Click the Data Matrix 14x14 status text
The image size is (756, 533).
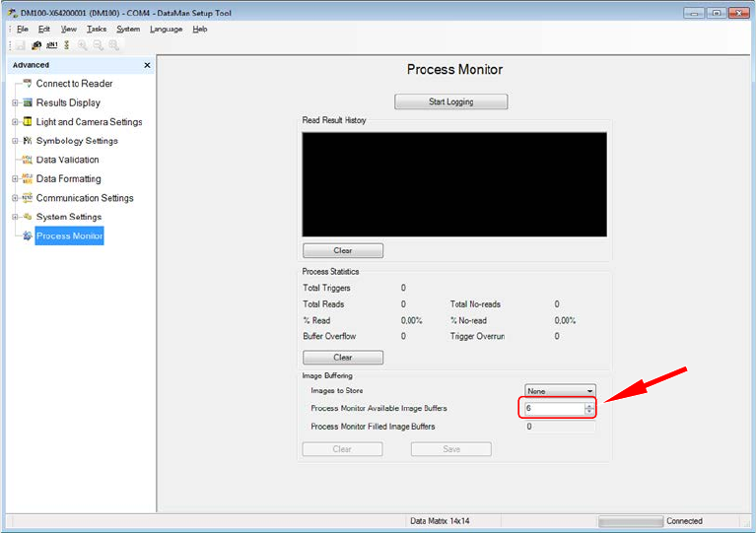tap(440, 521)
